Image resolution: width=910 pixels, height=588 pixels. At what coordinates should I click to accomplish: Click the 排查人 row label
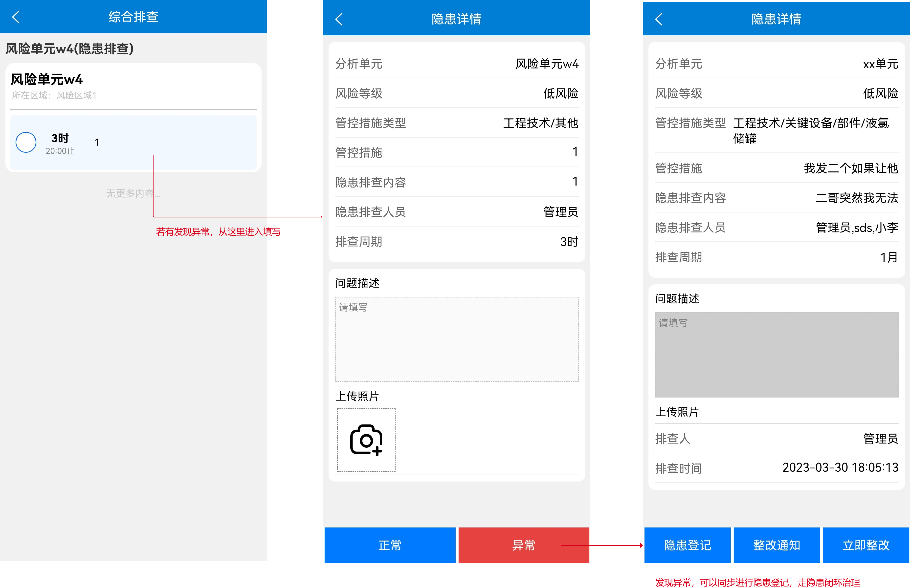672,439
